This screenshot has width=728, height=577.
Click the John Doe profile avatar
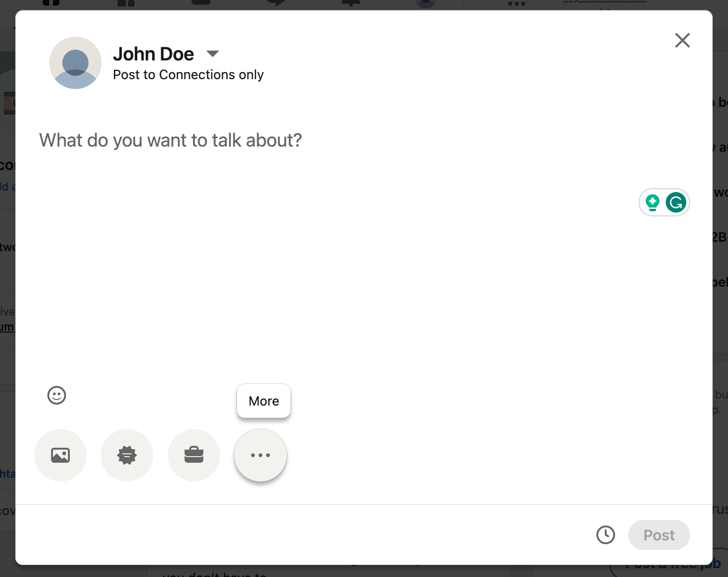click(x=75, y=63)
